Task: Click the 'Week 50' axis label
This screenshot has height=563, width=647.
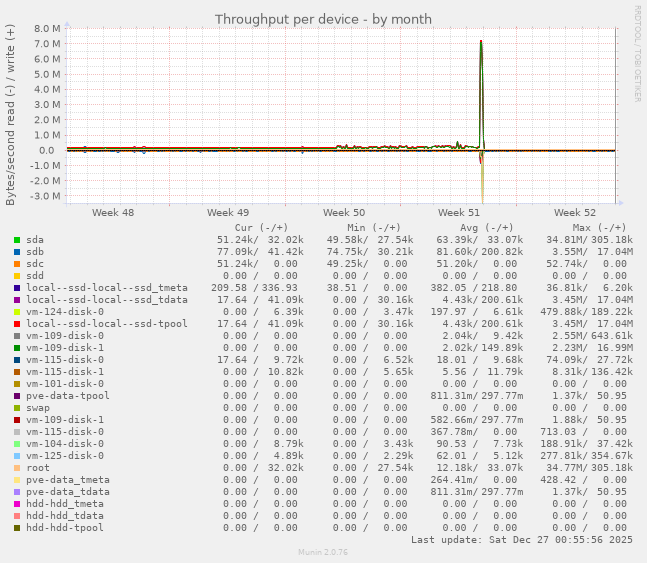Action: coord(344,213)
